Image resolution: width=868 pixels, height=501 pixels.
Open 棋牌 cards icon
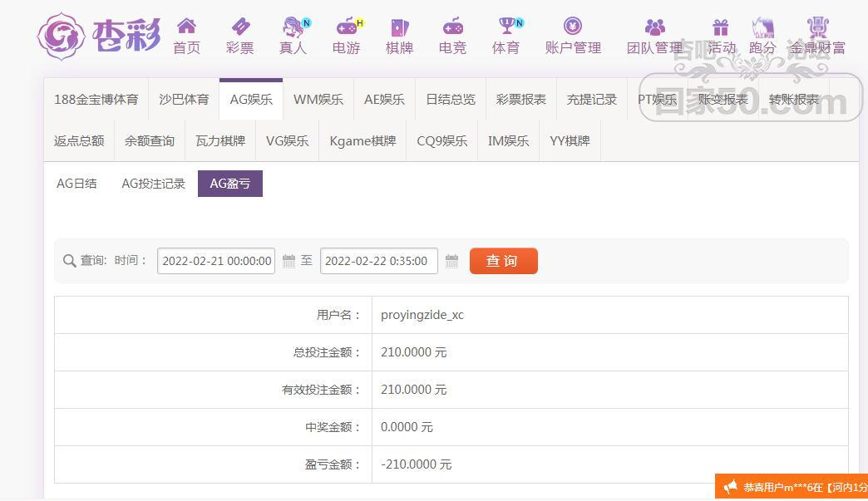[400, 27]
